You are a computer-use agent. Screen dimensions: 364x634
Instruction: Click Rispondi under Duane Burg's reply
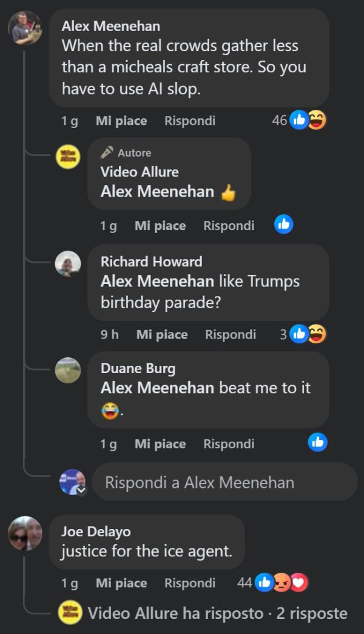pos(229,444)
